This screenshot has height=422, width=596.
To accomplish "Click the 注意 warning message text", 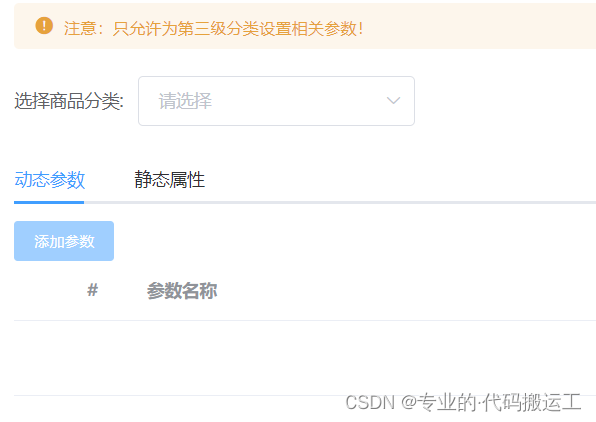I will (213, 29).
